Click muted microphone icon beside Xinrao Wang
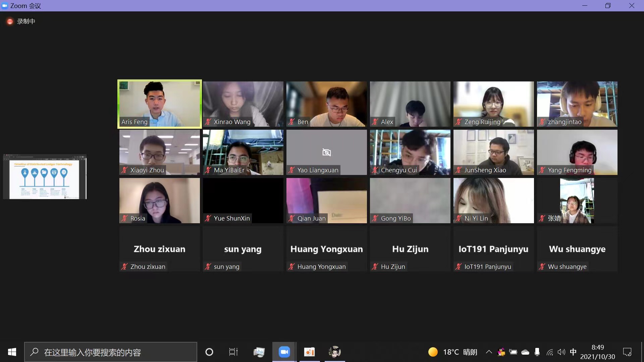This screenshot has height=362, width=644. (208, 122)
